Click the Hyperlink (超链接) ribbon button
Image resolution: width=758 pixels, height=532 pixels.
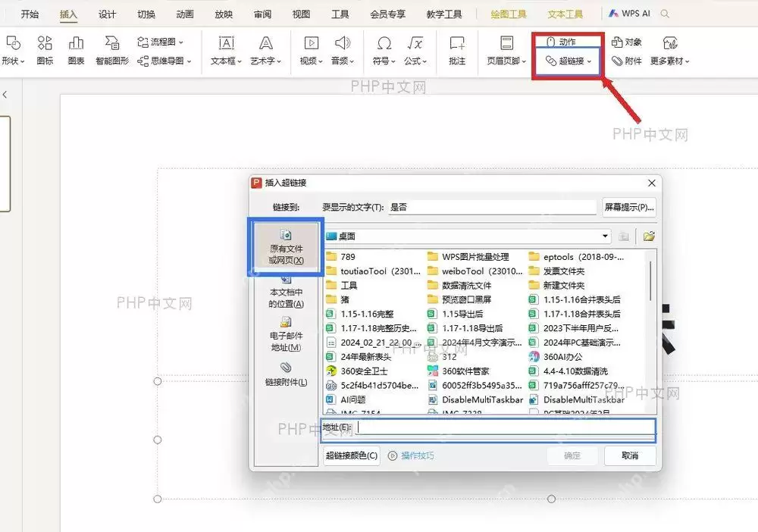click(x=568, y=61)
